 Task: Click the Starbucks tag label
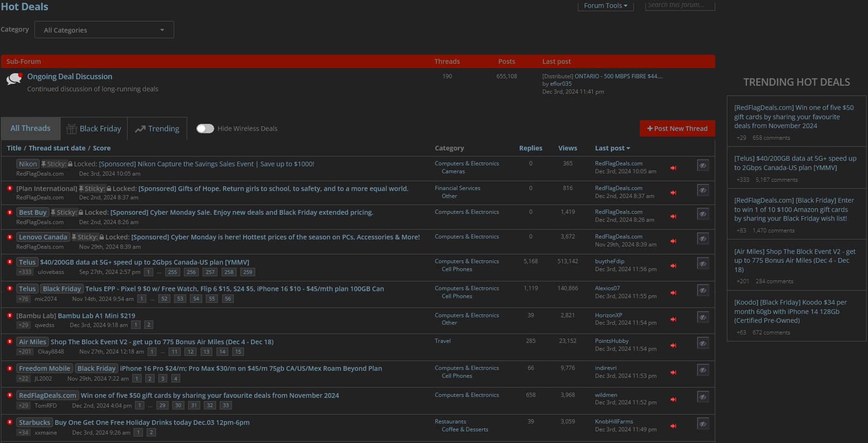click(34, 423)
